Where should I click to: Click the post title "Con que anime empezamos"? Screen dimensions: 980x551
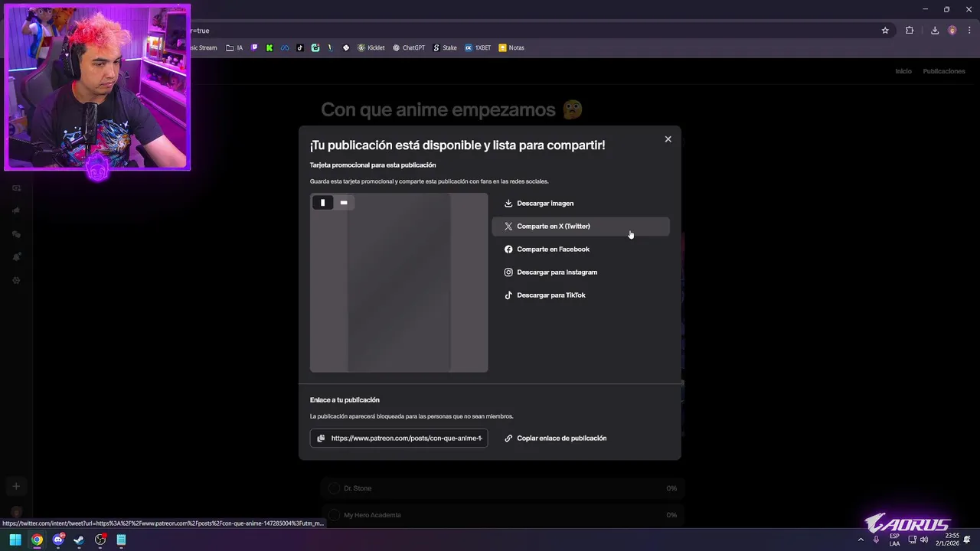coord(438,109)
